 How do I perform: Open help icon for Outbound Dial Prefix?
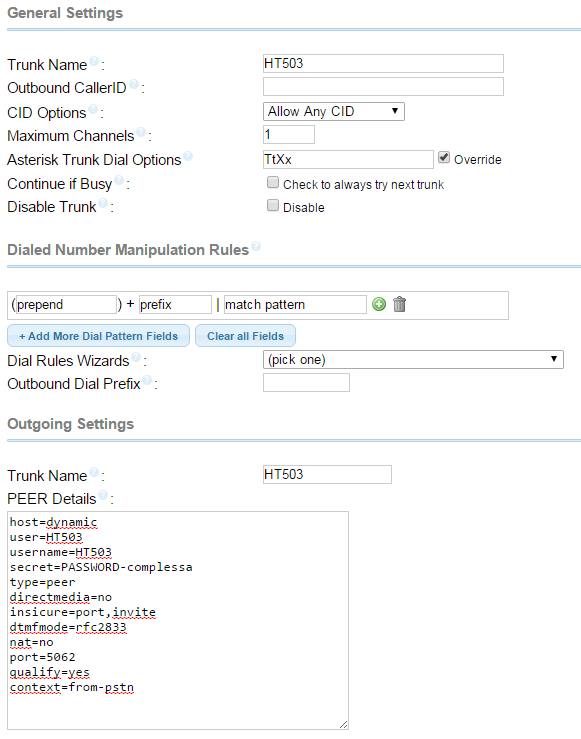click(147, 380)
